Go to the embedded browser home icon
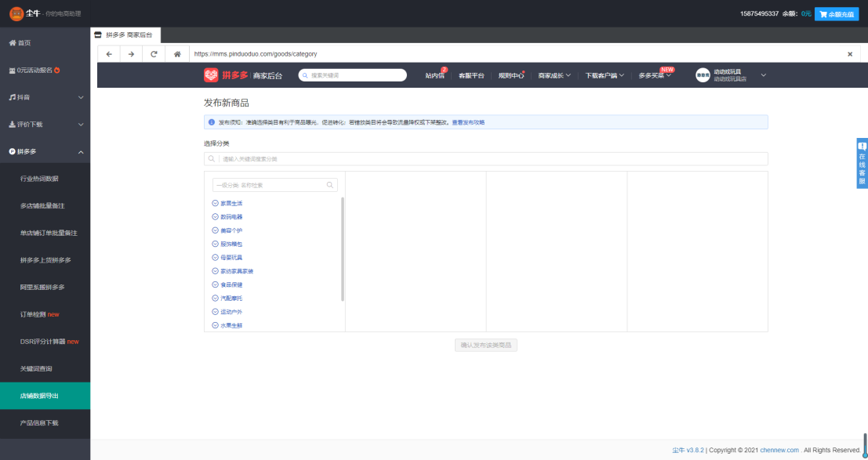Viewport: 868px width, 460px height. 177,54
